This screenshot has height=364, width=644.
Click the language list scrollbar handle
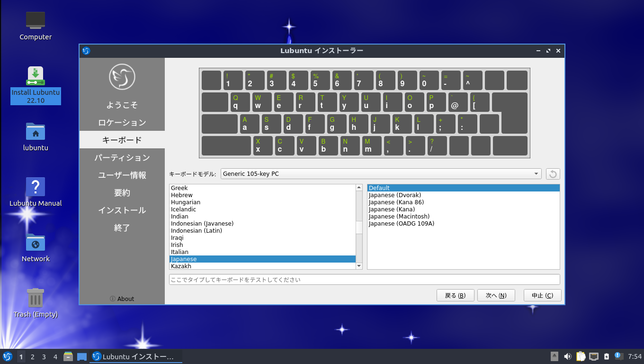coord(359,227)
